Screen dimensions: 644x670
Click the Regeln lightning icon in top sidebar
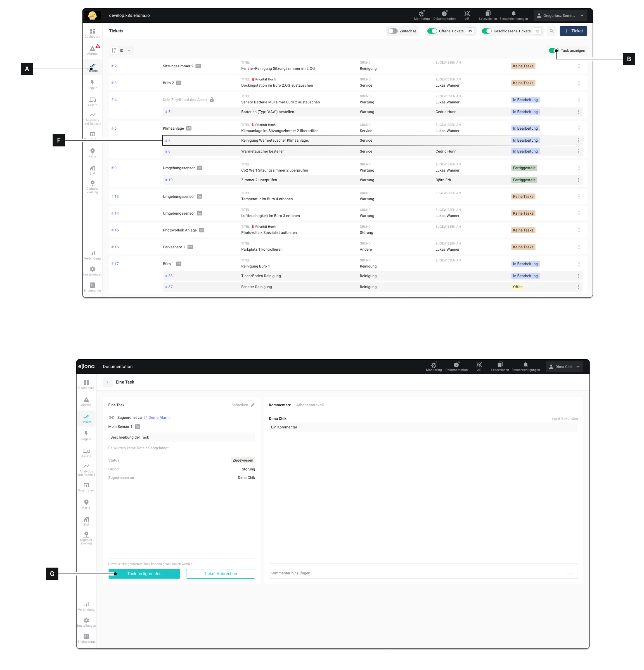92,82
